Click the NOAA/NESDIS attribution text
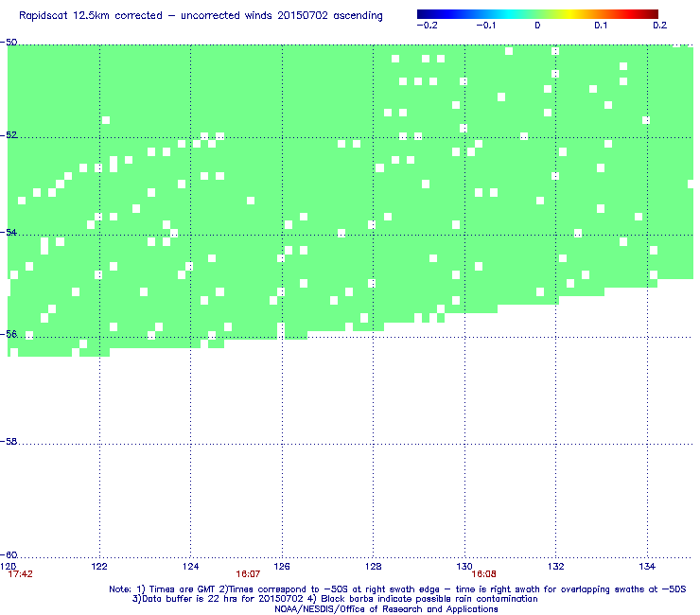Viewport: 700px width, 615px height. 386,609
